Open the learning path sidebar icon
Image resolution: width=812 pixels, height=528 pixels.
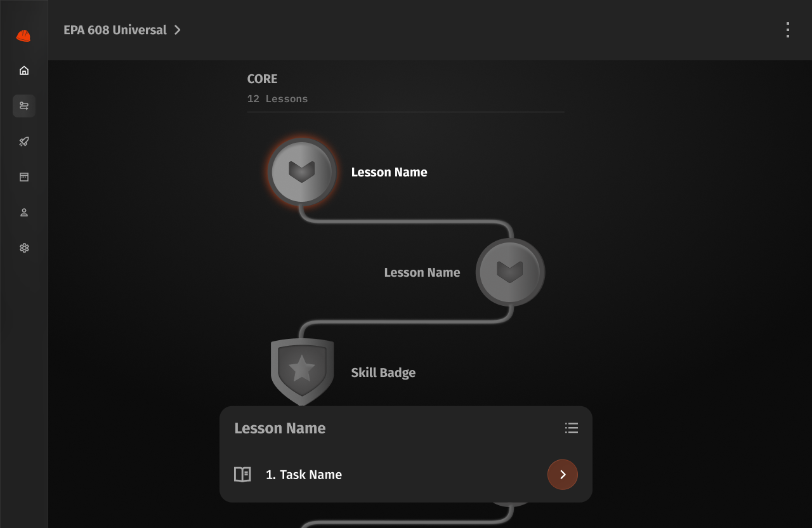[24, 106]
